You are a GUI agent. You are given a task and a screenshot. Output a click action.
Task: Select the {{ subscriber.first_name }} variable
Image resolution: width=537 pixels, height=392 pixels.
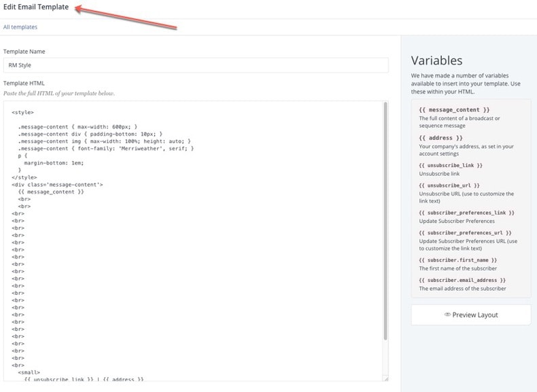click(458, 260)
